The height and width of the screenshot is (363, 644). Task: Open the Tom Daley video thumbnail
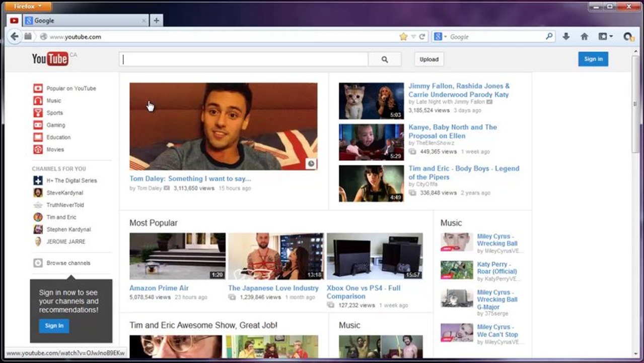(224, 126)
